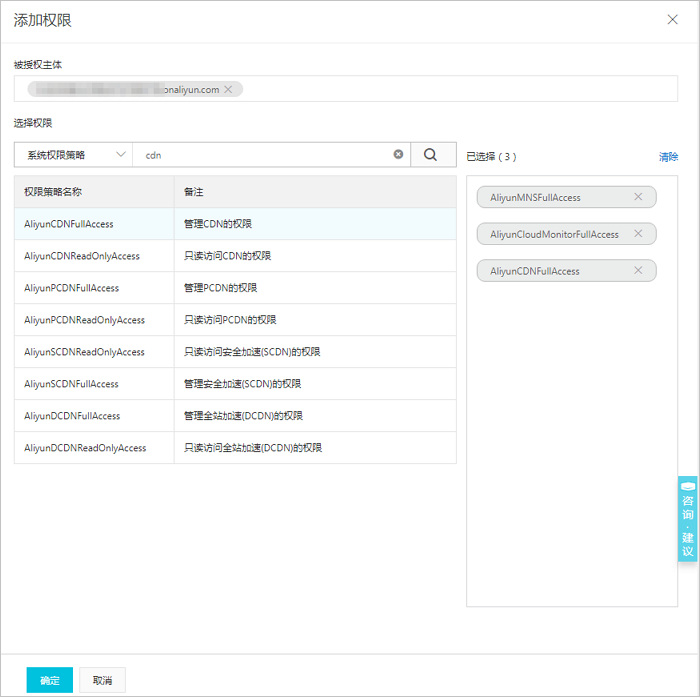Open the 咨询·建议 side widget
Image resolution: width=700 pixels, height=697 pixels.
click(x=688, y=518)
